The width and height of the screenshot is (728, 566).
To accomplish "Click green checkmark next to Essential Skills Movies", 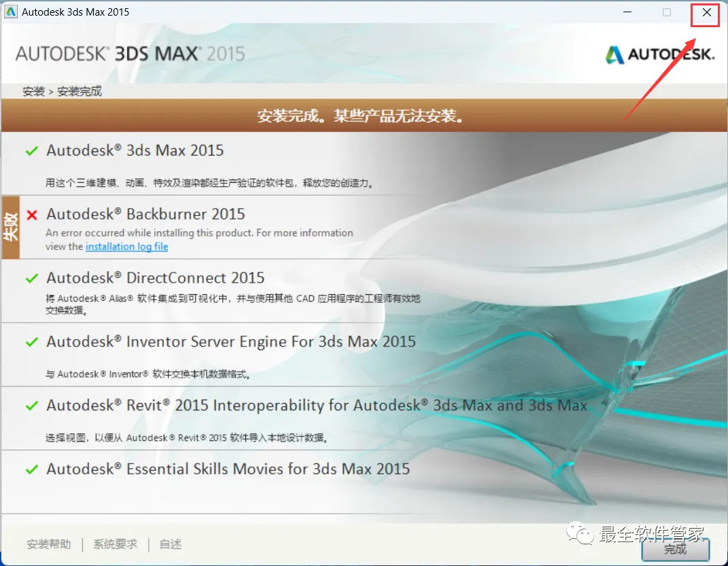I will (x=31, y=470).
